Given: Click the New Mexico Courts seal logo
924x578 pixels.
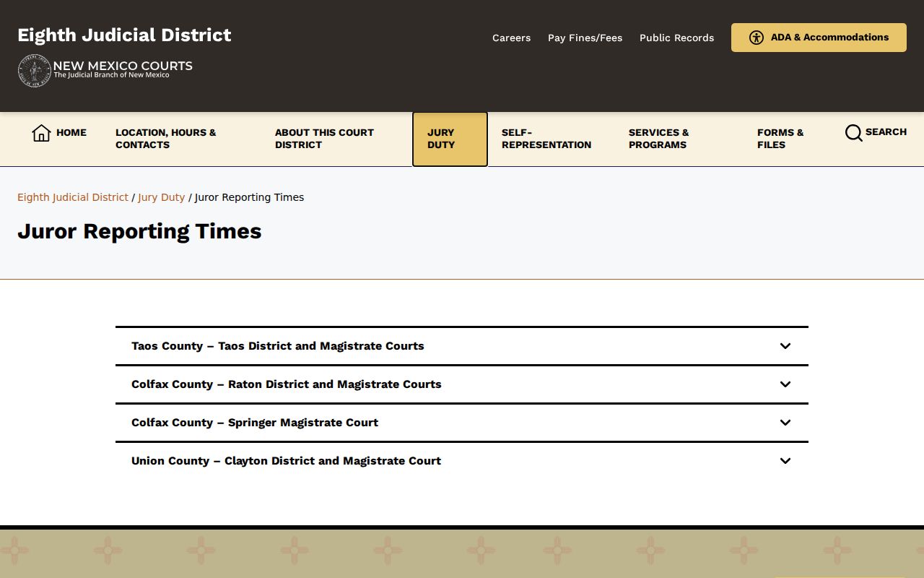Looking at the screenshot, I should click(34, 71).
